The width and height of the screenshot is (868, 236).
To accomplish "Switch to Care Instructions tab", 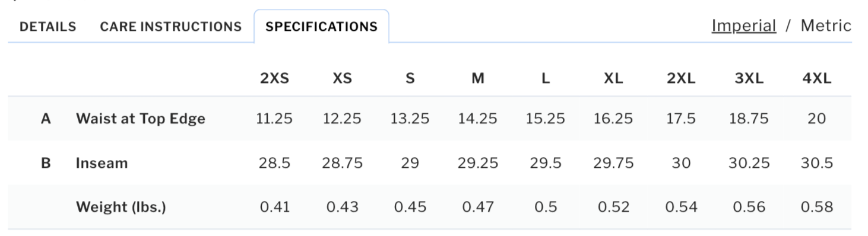I will click(x=170, y=27).
